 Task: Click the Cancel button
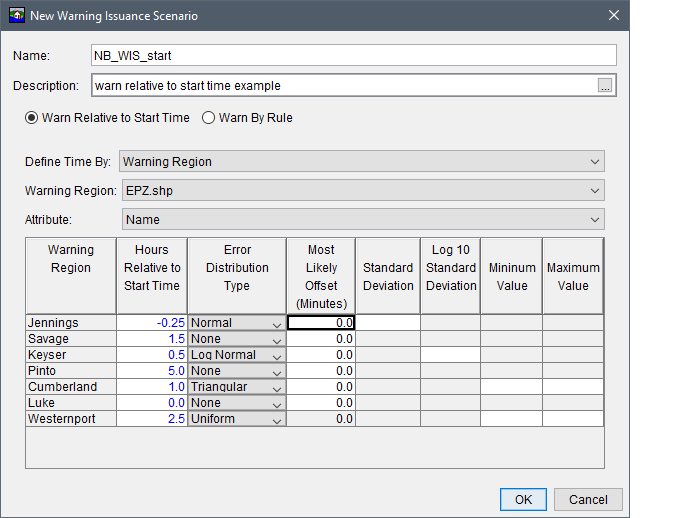(588, 499)
